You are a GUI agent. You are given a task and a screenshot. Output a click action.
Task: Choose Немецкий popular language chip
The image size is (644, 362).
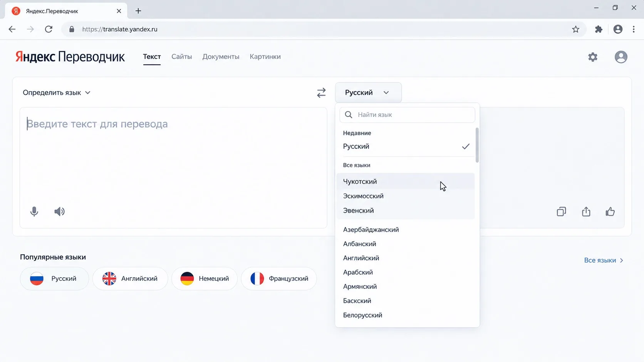coord(205,279)
